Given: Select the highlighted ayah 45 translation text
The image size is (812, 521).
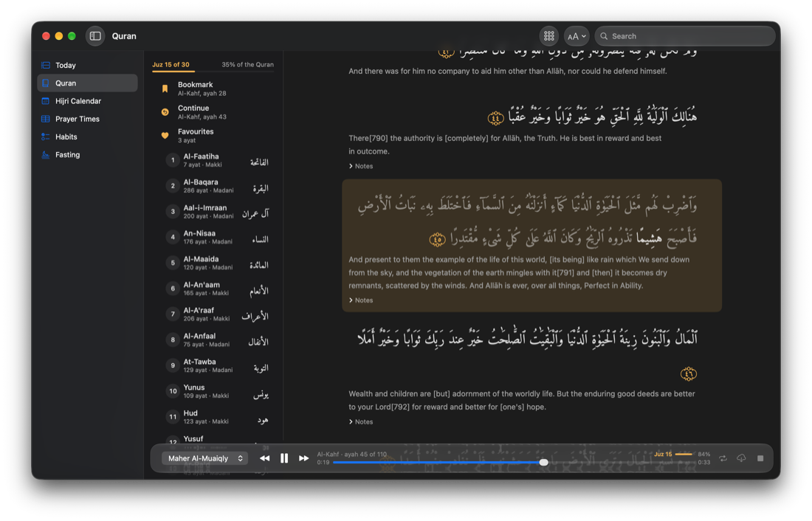Looking at the screenshot, I should tap(519, 273).
